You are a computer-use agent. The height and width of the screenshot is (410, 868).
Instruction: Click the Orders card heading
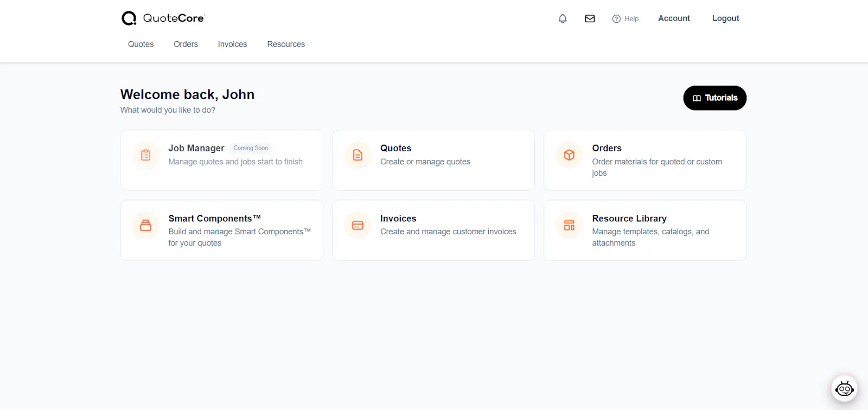click(607, 148)
